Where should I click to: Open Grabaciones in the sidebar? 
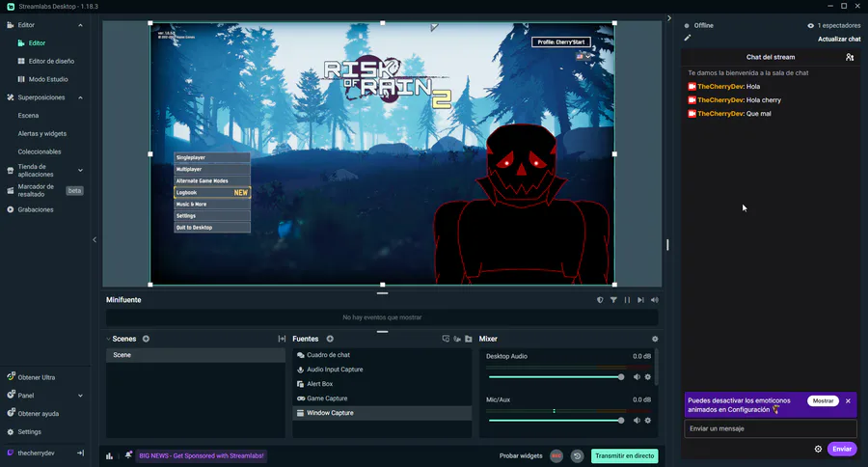point(36,209)
